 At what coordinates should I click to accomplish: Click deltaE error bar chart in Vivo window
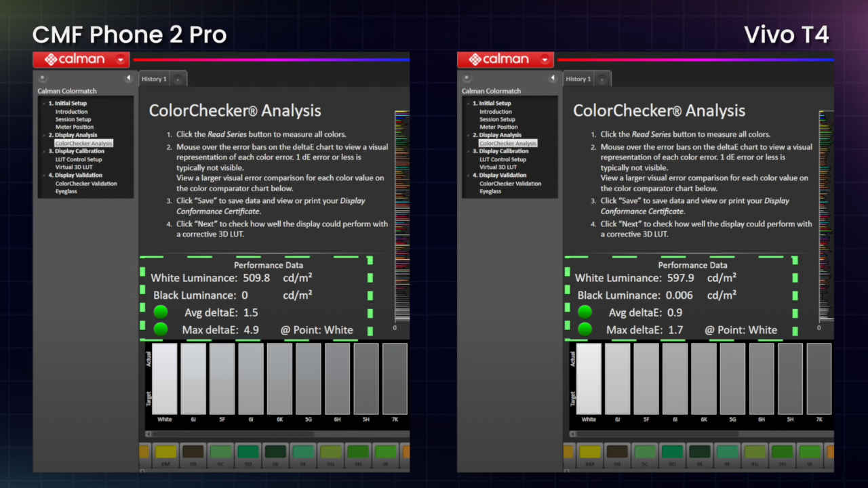[x=827, y=217]
